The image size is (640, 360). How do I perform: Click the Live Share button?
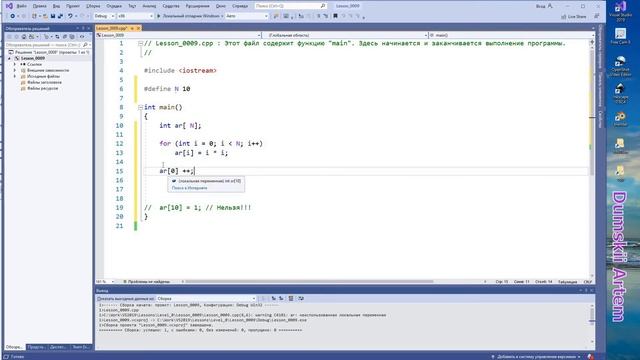pyautogui.click(x=573, y=16)
